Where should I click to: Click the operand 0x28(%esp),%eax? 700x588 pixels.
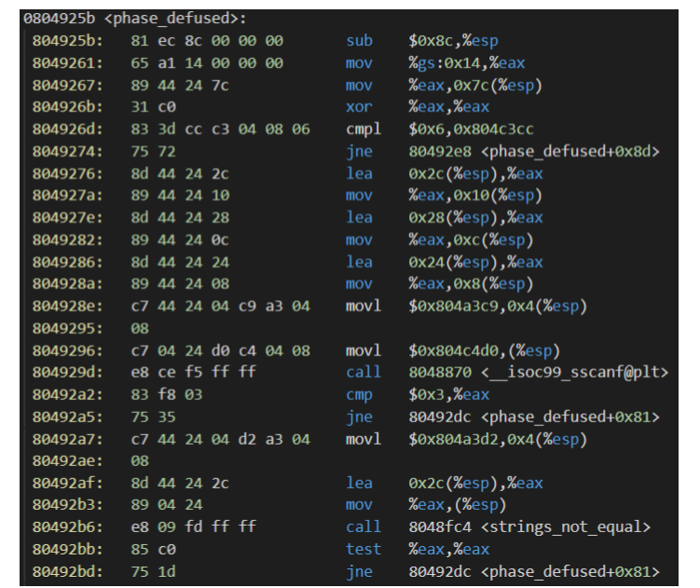[475, 217]
